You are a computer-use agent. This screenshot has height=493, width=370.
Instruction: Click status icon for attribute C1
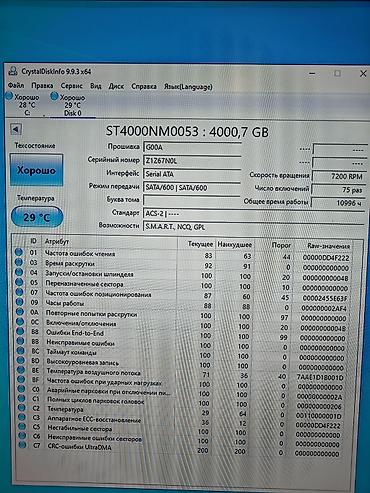pos(22,398)
